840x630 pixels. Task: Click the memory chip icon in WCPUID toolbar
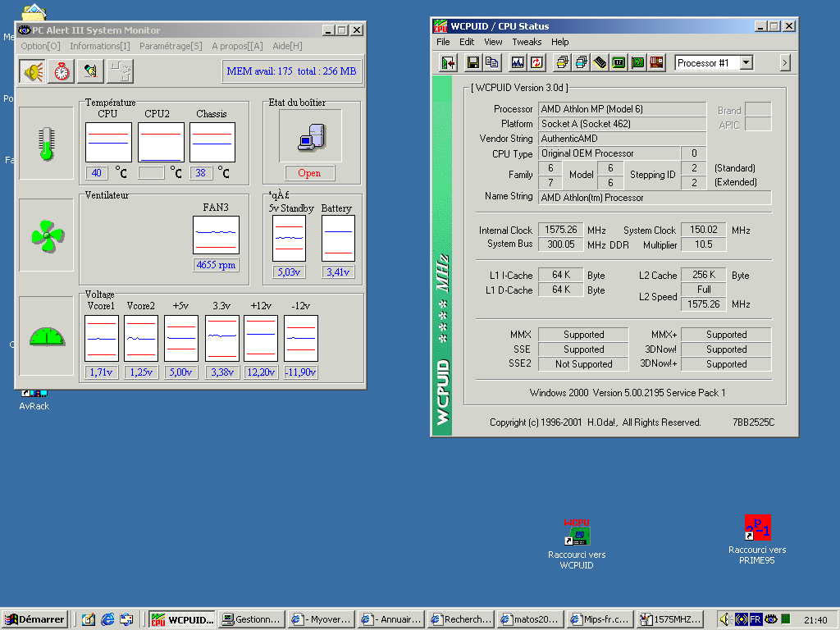point(600,63)
